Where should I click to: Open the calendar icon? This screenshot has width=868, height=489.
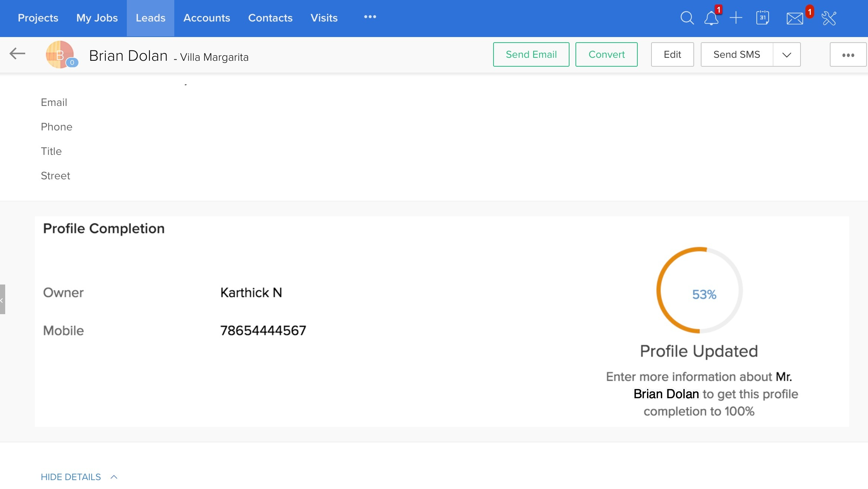click(762, 18)
